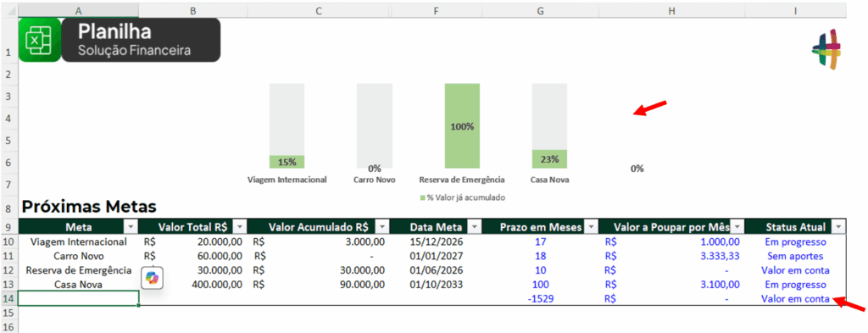Select Em progresso status for Casa Nova
This screenshot has width=868, height=333.
click(x=795, y=285)
